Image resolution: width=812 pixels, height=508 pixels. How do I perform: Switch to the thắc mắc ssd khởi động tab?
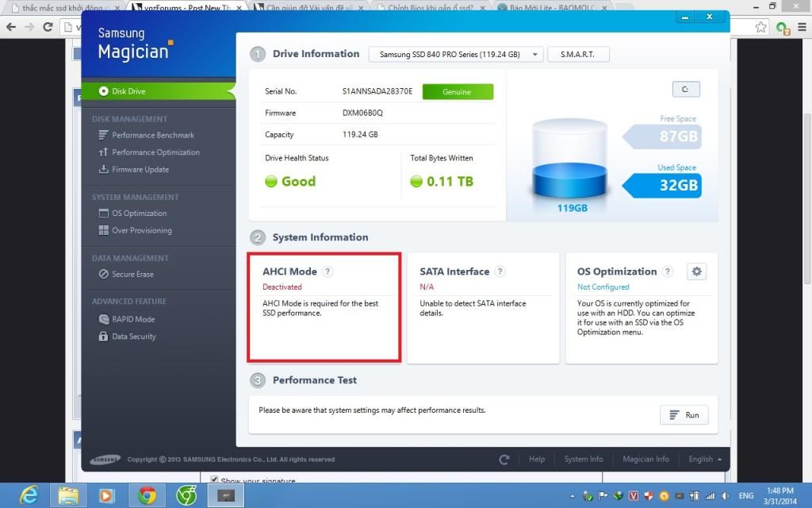pos(65,8)
